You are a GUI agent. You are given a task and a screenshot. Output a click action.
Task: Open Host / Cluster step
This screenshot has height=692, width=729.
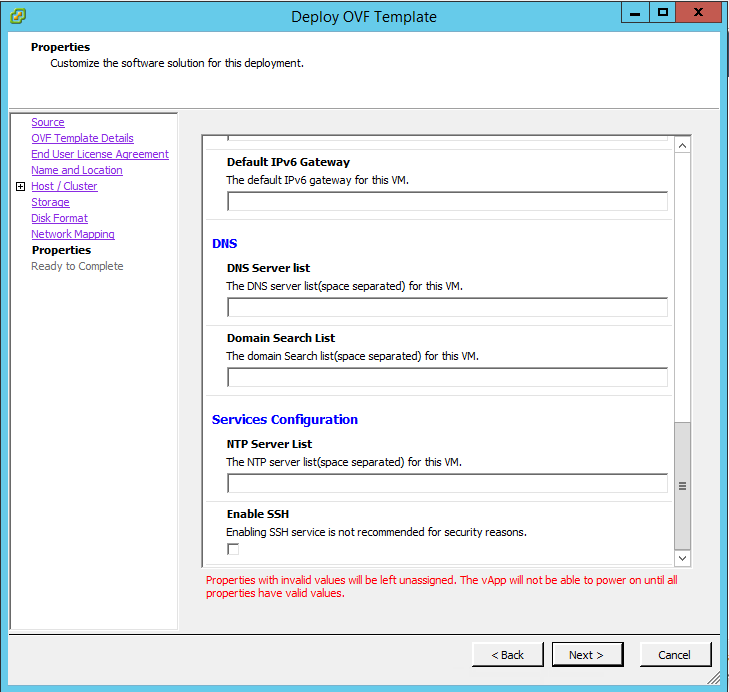coord(64,186)
